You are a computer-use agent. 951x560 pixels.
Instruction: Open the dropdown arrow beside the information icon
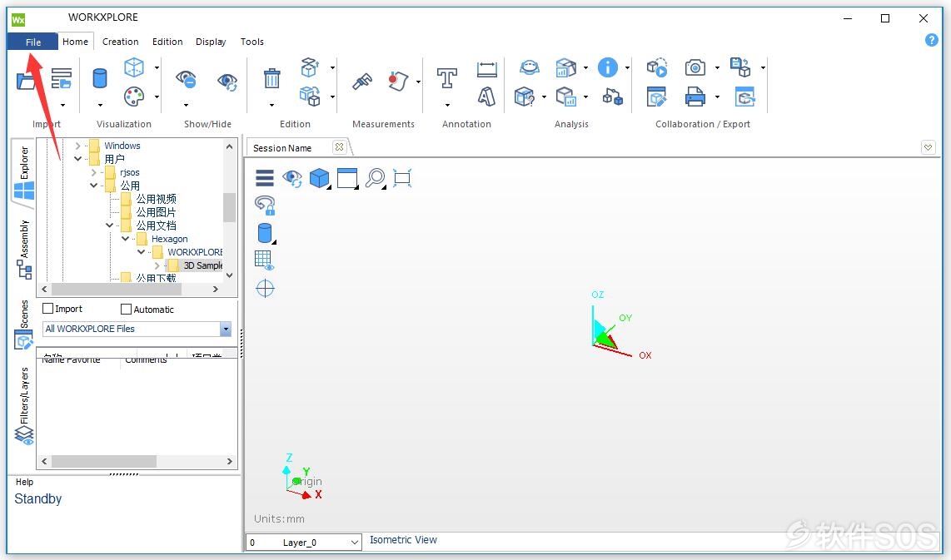pos(627,67)
